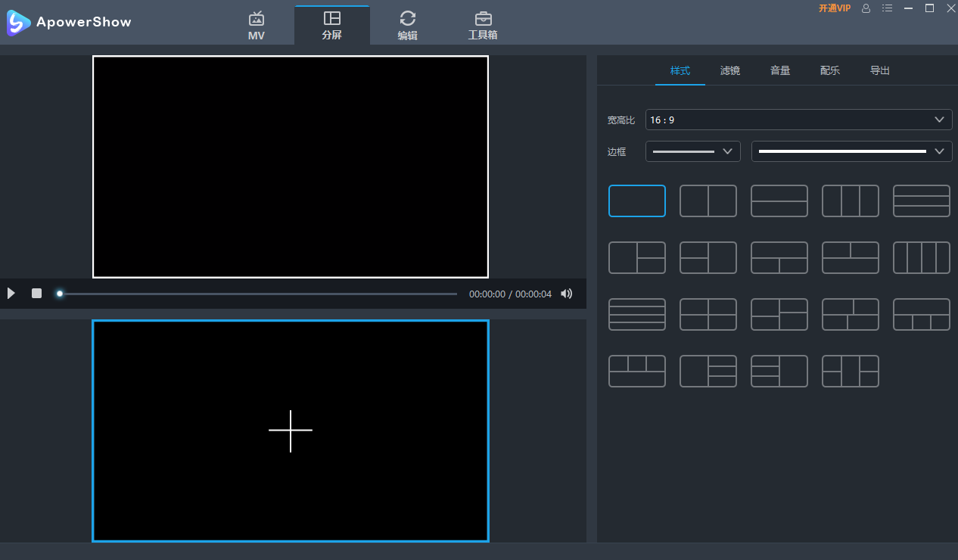Click the volume speaker icon

coord(566,294)
